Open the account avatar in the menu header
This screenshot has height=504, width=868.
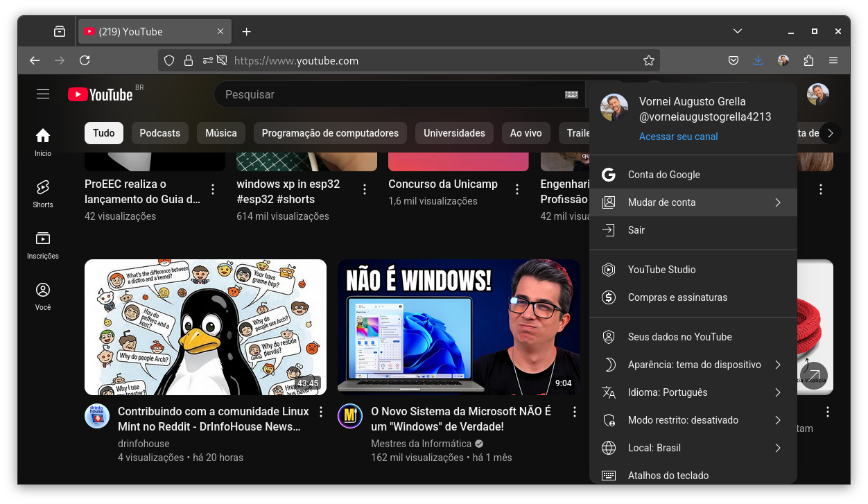click(614, 108)
